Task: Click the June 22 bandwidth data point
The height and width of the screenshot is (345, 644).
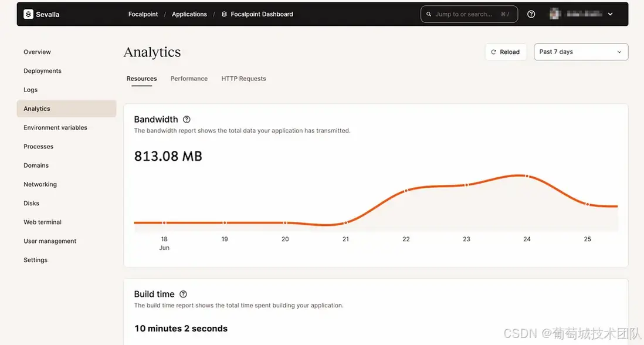Action: click(x=406, y=191)
